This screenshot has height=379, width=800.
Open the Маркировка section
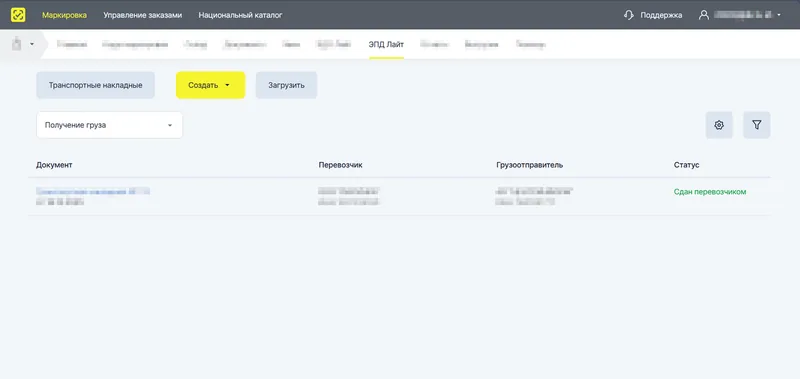pyautogui.click(x=64, y=15)
